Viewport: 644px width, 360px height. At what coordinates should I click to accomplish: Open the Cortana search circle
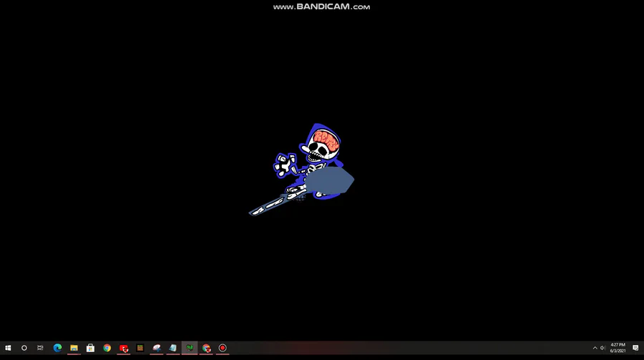(24, 348)
